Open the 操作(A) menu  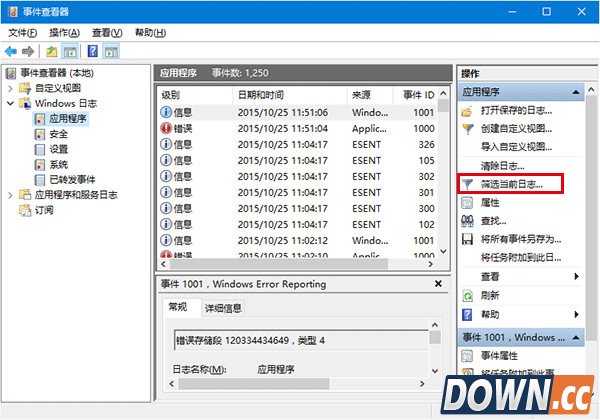point(64,33)
